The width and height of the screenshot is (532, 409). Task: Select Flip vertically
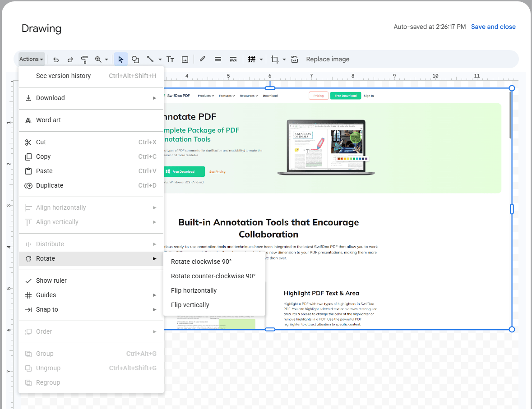pos(214,305)
